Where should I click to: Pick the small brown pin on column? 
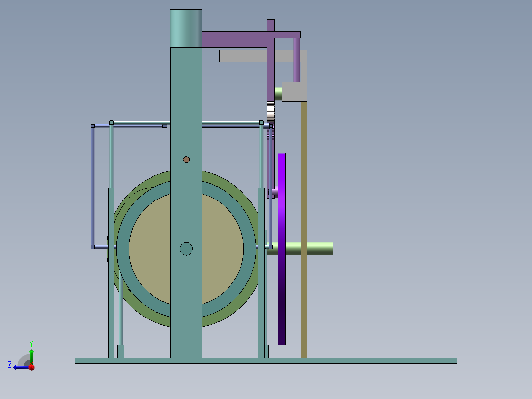186,160
